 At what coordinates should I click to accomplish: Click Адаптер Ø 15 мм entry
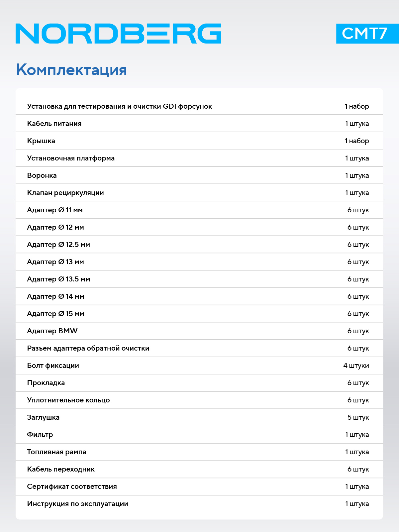coord(55,314)
